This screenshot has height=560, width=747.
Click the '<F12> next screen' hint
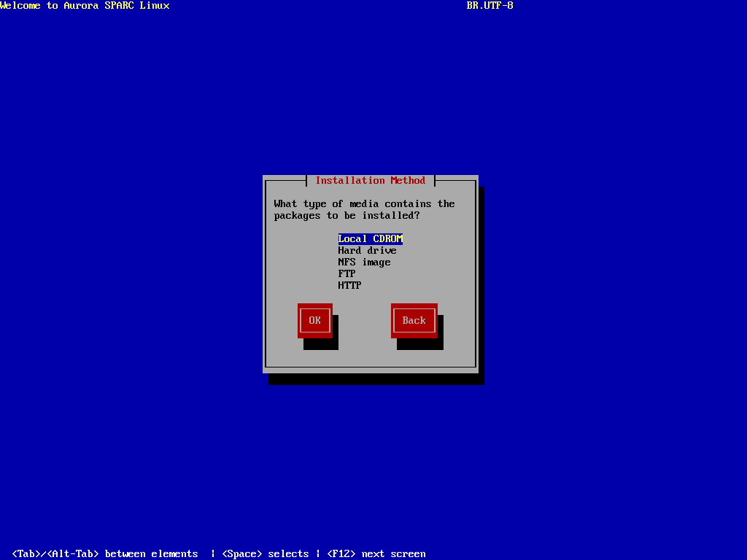[x=376, y=554]
